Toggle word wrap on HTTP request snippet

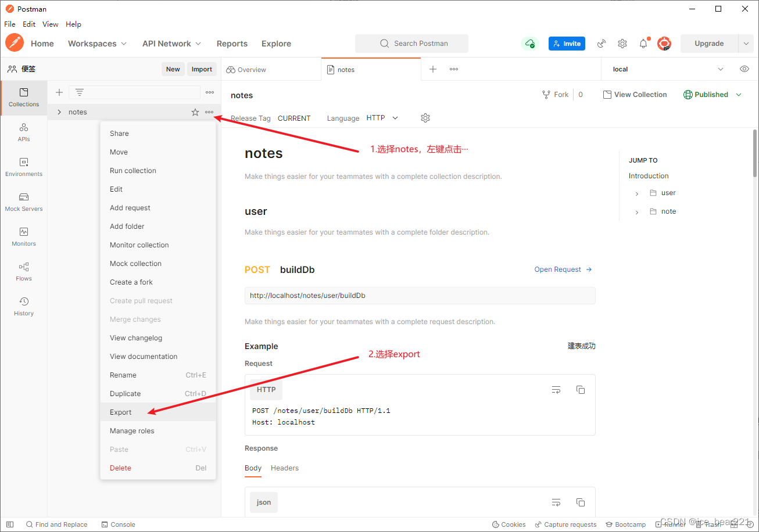point(556,390)
